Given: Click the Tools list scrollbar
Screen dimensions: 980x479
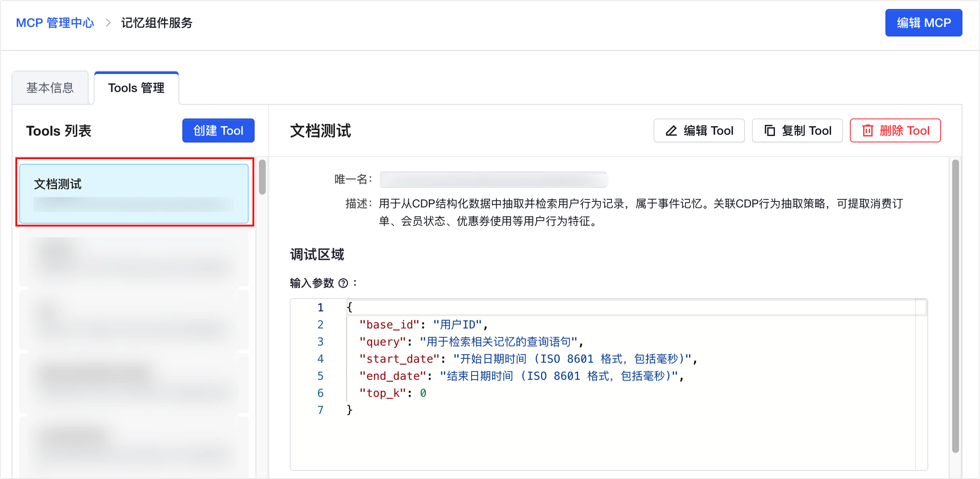Looking at the screenshot, I should pyautogui.click(x=262, y=177).
